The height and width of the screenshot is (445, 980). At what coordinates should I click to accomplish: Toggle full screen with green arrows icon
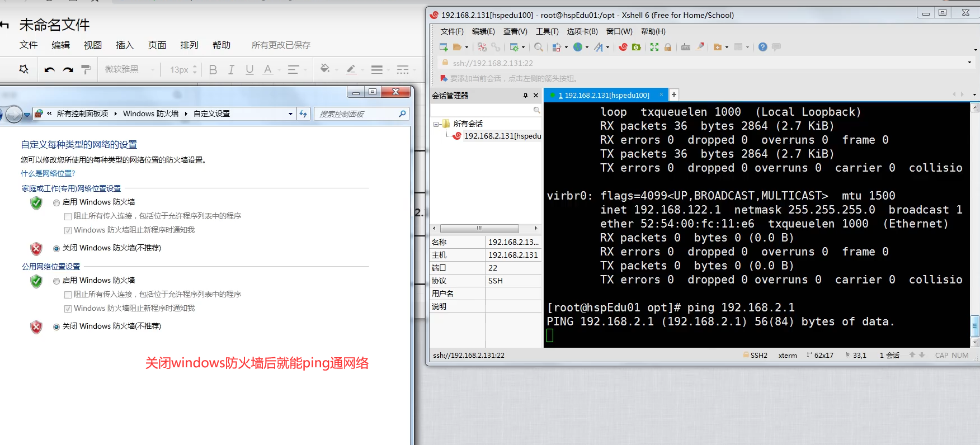654,47
